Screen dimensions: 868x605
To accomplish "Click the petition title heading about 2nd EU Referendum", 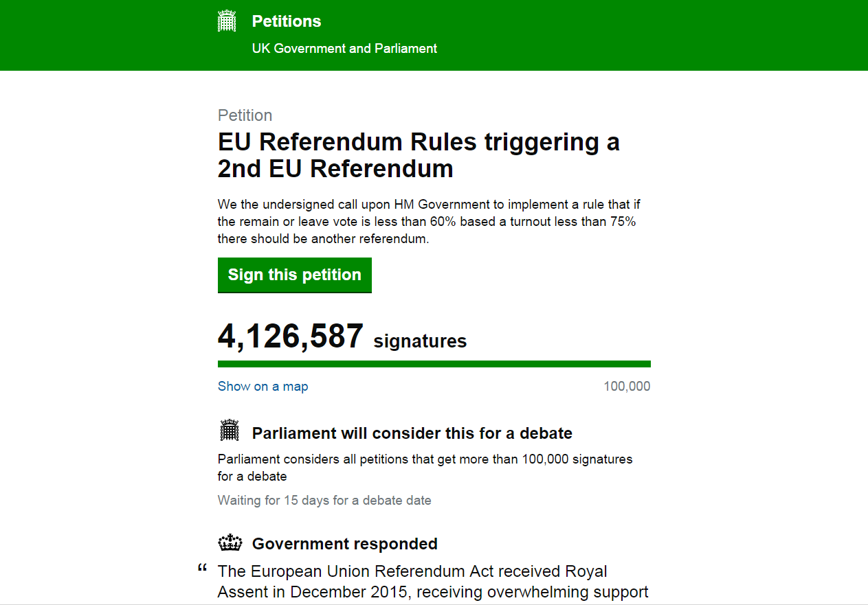I will pos(419,155).
